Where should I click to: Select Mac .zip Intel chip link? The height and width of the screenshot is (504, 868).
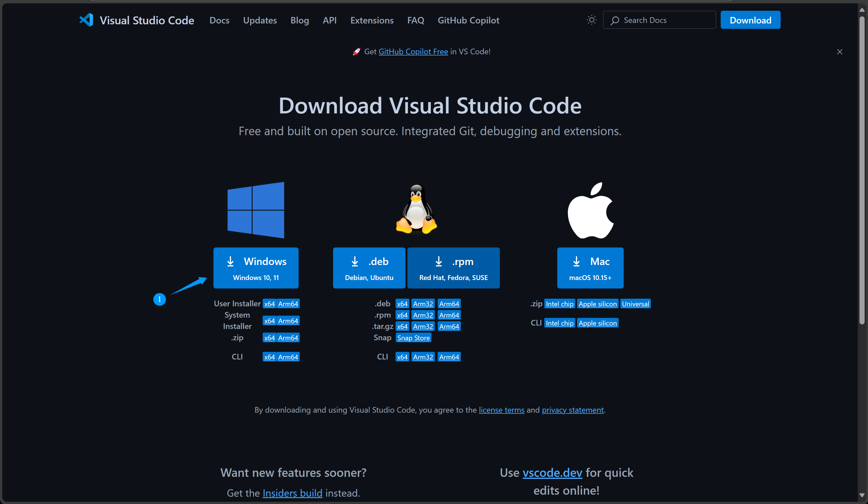560,304
